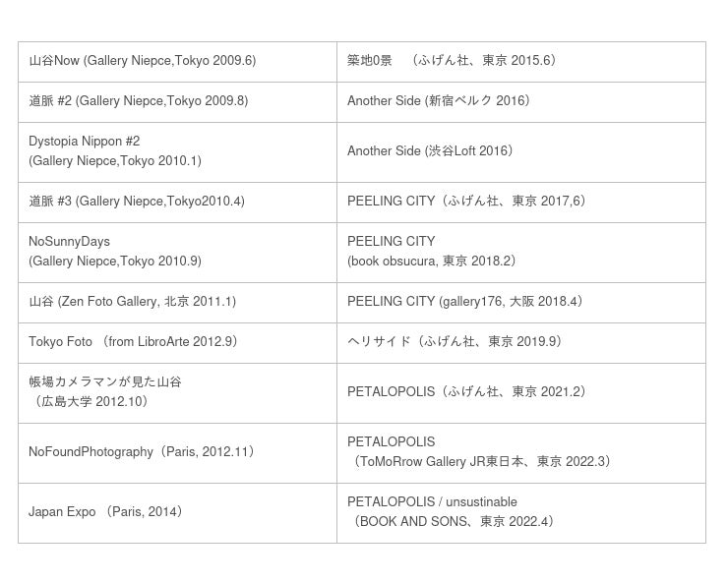Select PEELING CITY ふげん社 2017 entry

click(x=468, y=202)
